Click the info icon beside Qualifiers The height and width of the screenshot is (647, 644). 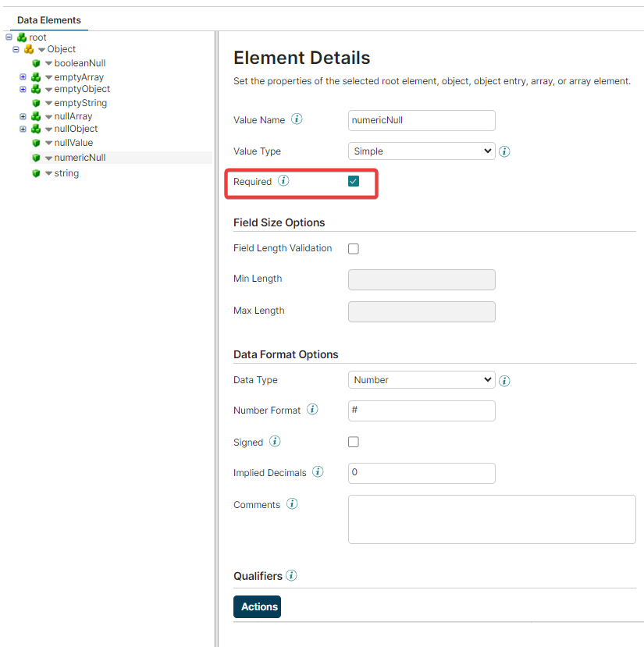(x=291, y=575)
